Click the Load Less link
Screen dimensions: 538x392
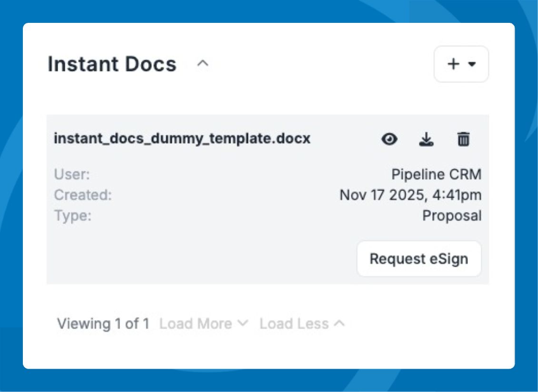point(294,324)
